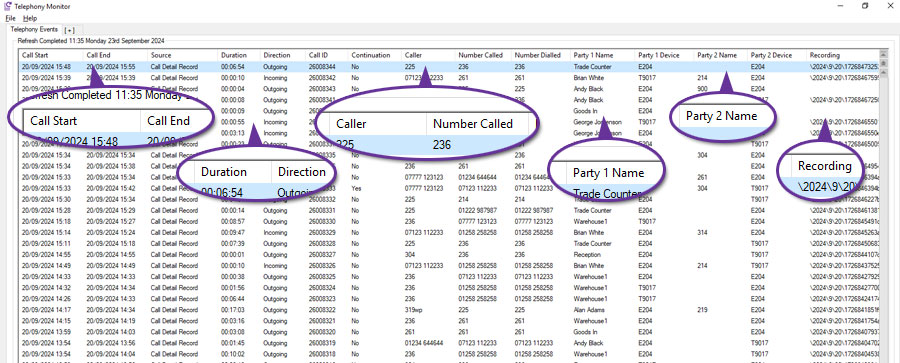900x363 pixels.
Task: Click number called 01222 987987
Action: click(x=478, y=210)
